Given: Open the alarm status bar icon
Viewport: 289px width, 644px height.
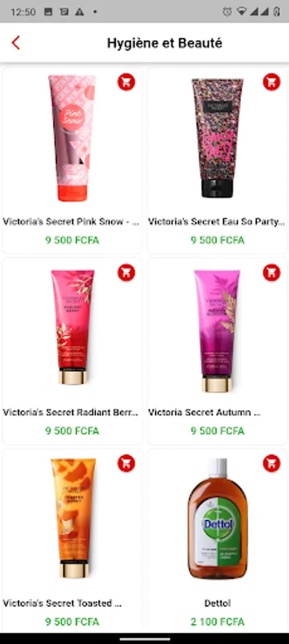Looking at the screenshot, I should click(x=227, y=11).
